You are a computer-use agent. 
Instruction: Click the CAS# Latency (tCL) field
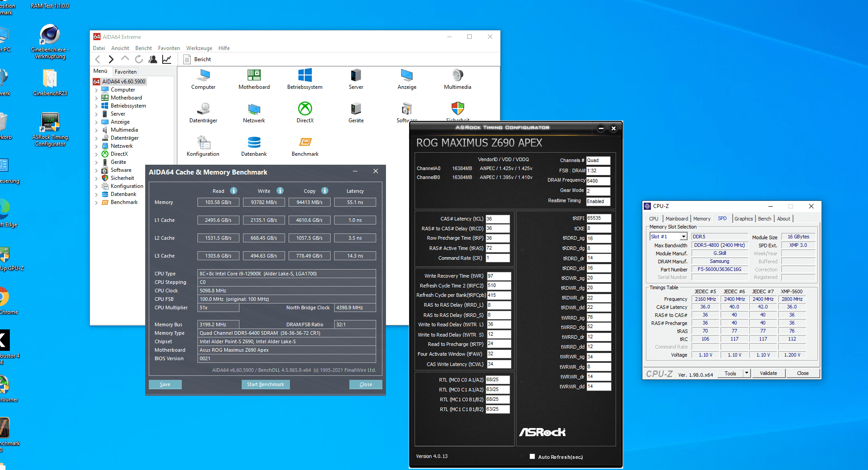[498, 219]
